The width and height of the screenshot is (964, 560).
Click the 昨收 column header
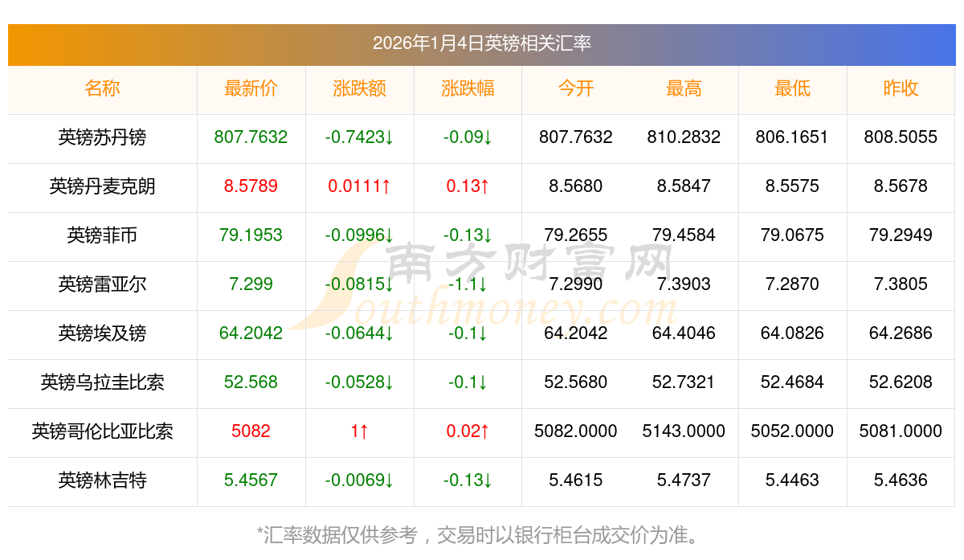pyautogui.click(x=901, y=89)
